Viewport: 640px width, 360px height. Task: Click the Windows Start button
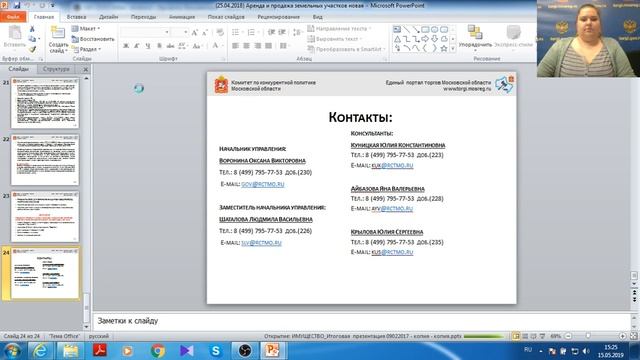click(12, 351)
